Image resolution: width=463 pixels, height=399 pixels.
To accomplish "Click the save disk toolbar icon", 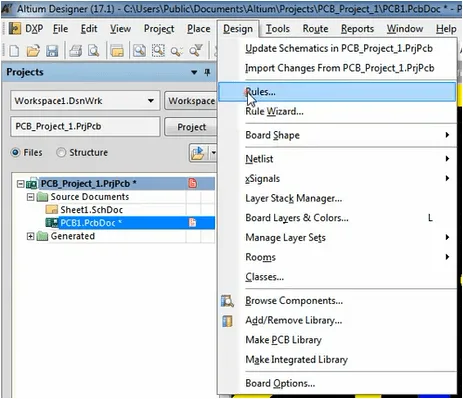I will [52, 51].
